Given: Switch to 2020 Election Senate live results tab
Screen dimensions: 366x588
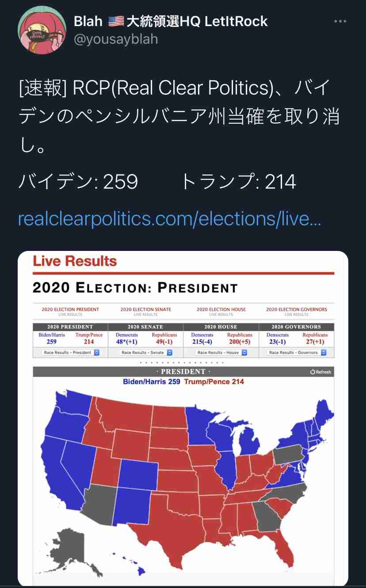Looking at the screenshot, I should tap(146, 311).
